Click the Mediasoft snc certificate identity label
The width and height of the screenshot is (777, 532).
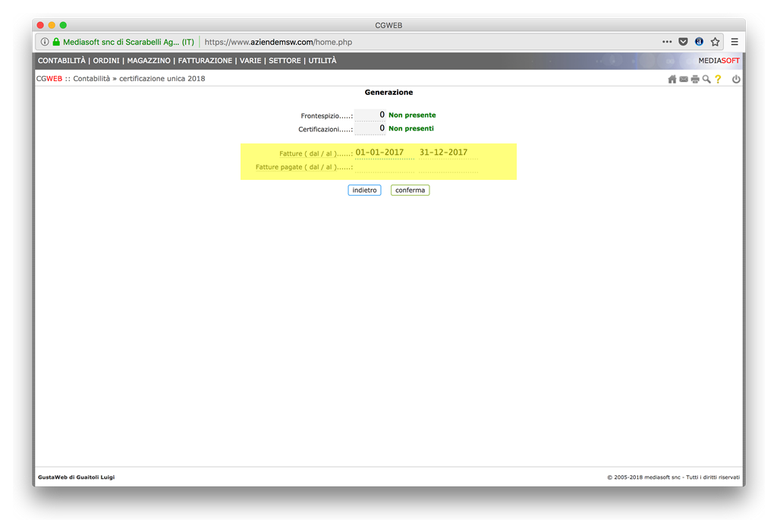[128, 42]
